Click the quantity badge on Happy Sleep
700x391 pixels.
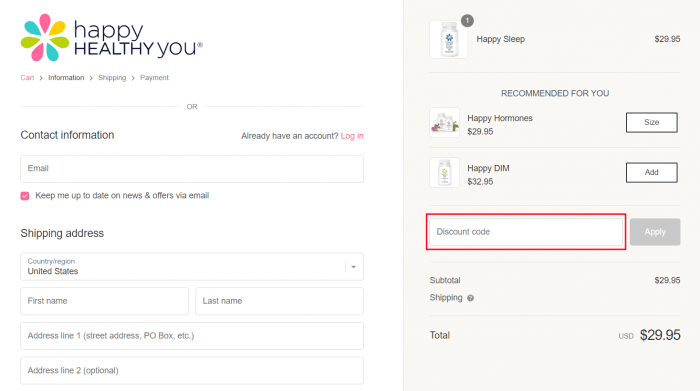pos(467,21)
